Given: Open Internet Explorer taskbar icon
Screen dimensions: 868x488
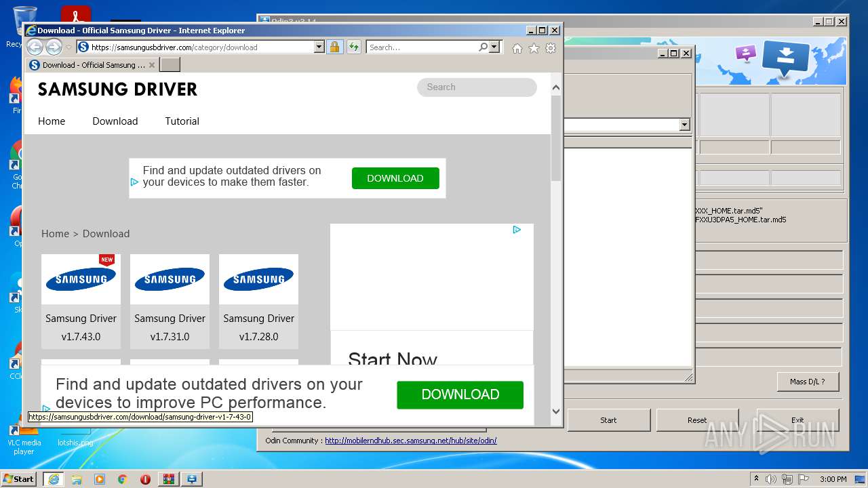Looking at the screenshot, I should [x=54, y=479].
